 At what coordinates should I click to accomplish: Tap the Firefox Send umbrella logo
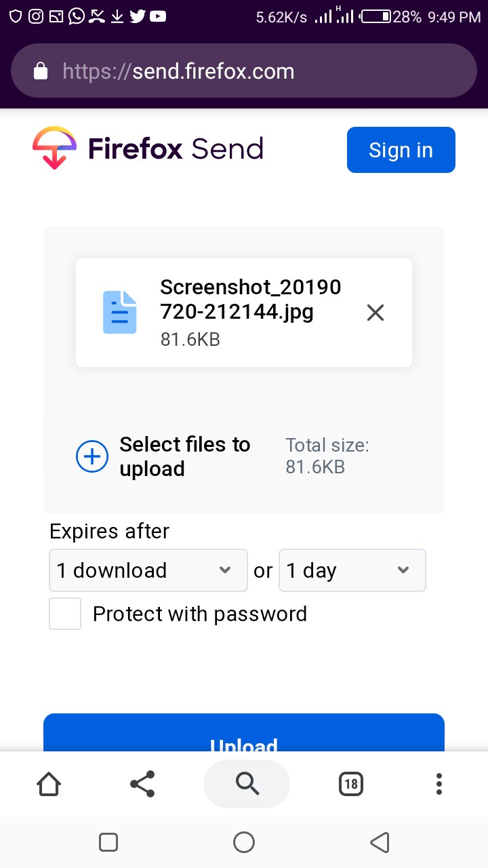54,148
